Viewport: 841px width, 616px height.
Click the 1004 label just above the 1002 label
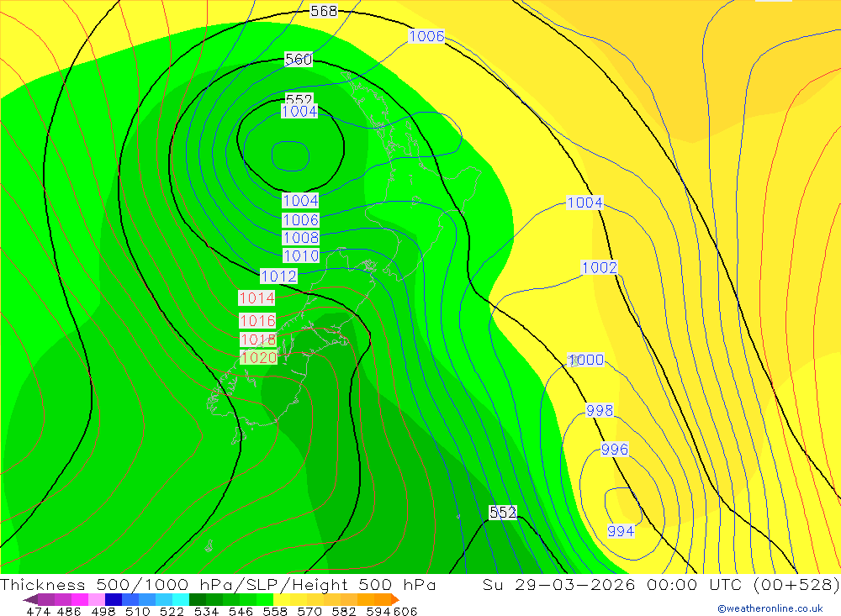585,203
